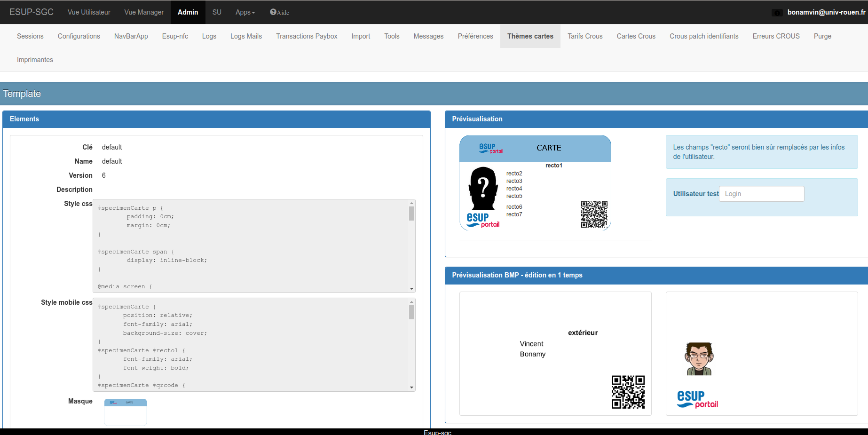
Task: Click the unknown user silhouette photo
Action: tap(483, 189)
